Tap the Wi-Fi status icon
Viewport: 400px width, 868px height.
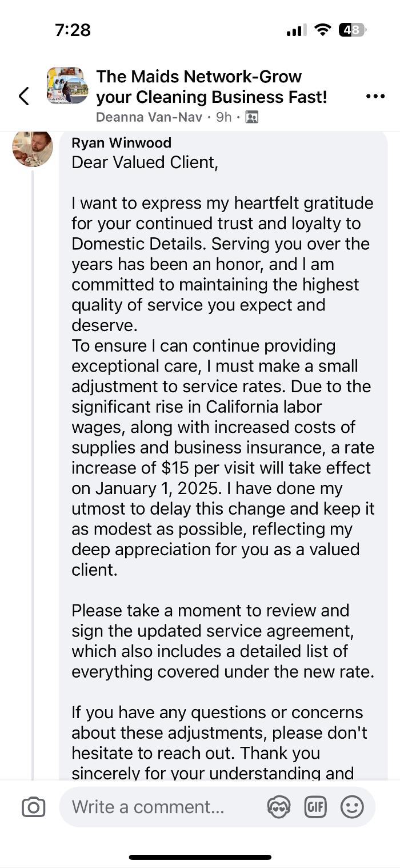pos(323,30)
